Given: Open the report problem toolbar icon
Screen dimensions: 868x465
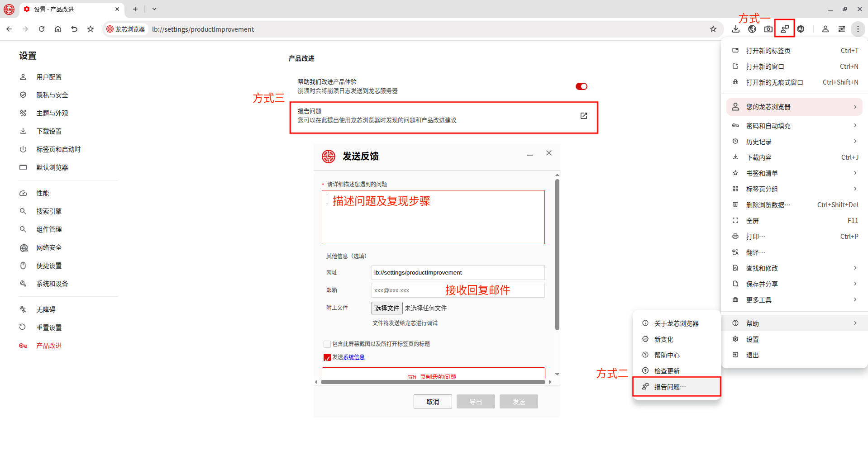Looking at the screenshot, I should pos(784,29).
